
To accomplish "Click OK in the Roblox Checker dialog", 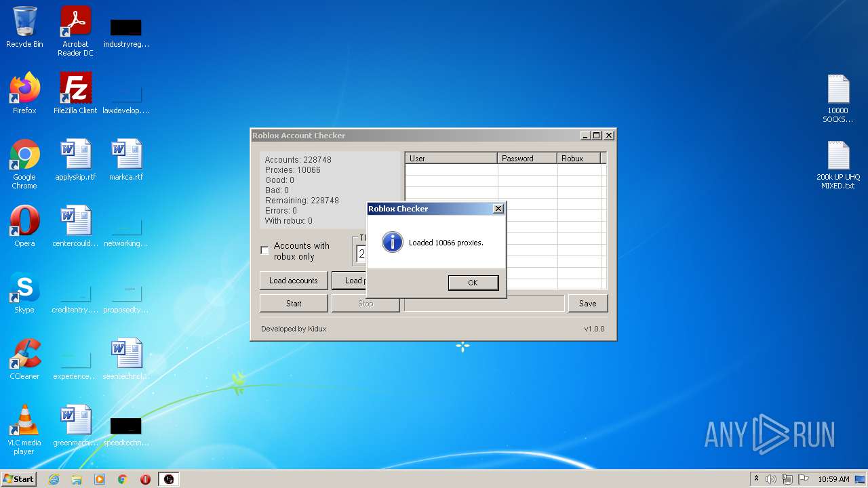I will point(473,283).
